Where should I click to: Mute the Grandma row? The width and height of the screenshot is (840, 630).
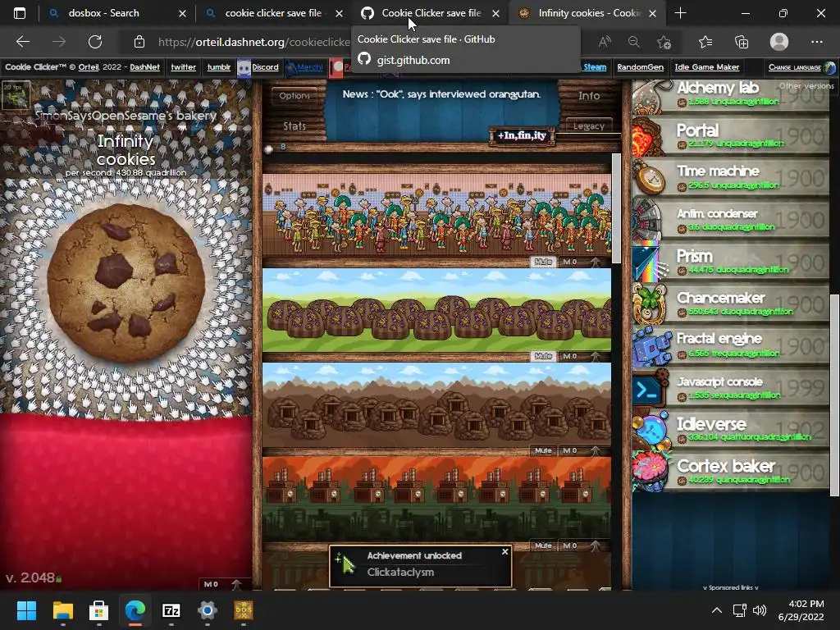coord(543,262)
